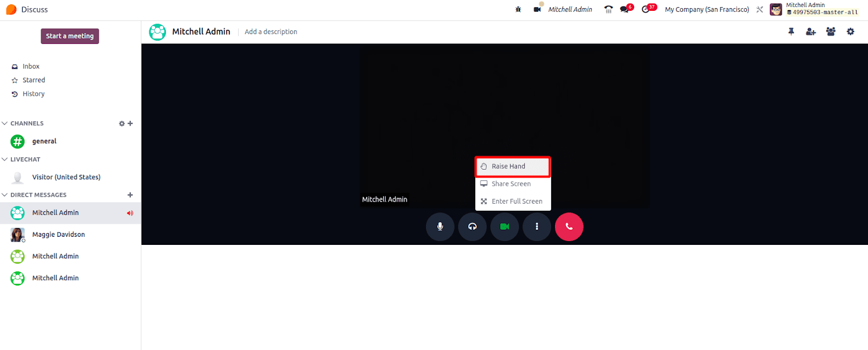The image size is (868, 350).
Task: Select Enter Full Screen in the call menu
Action: pyautogui.click(x=513, y=201)
